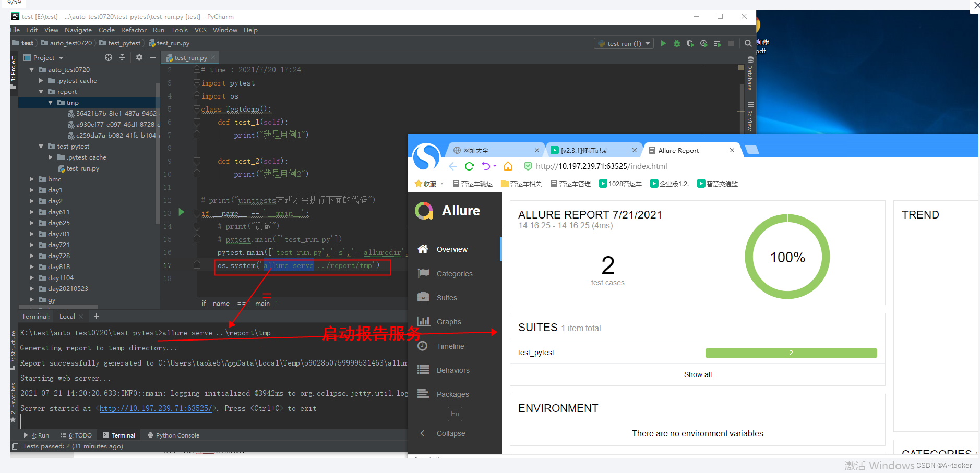
Task: Open test_run (1) run configuration dropdown
Action: (x=624, y=43)
